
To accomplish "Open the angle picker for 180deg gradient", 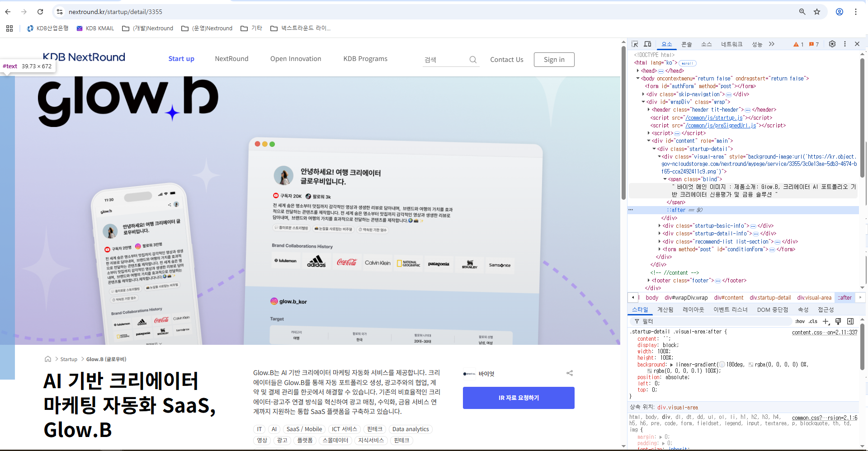I will point(722,365).
